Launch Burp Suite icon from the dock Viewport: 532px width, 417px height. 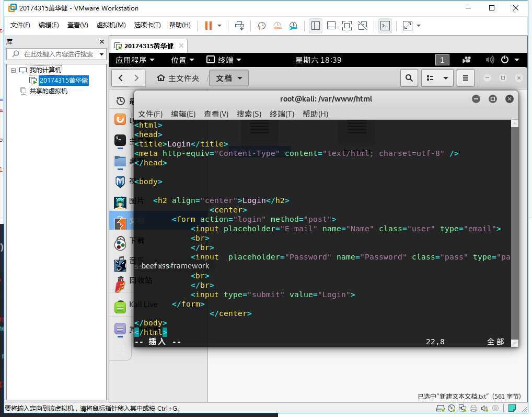point(120,223)
